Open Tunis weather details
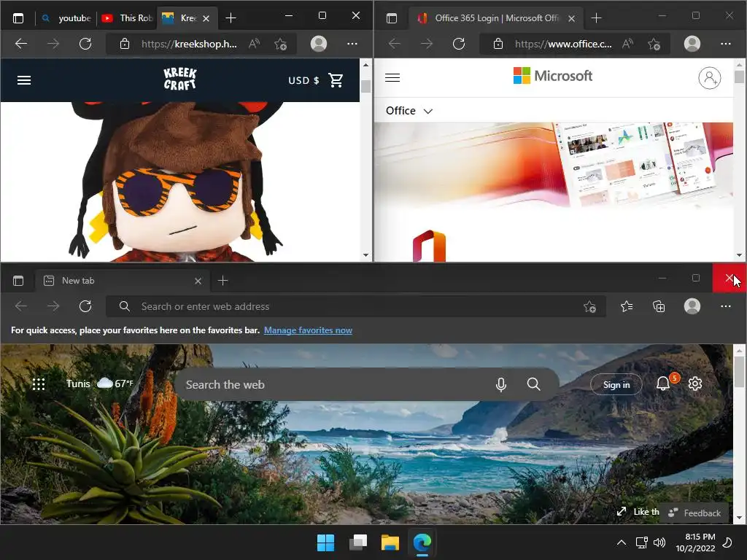Viewport: 747px width, 560px height. click(x=99, y=384)
